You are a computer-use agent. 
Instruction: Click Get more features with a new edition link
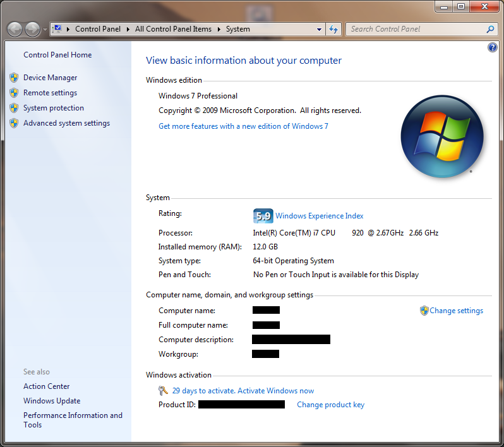243,126
